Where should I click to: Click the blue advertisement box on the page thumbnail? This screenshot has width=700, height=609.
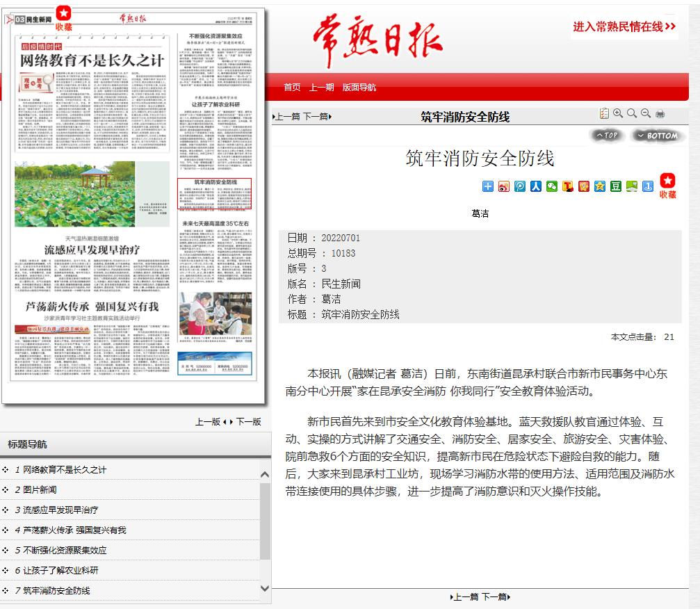point(215,363)
